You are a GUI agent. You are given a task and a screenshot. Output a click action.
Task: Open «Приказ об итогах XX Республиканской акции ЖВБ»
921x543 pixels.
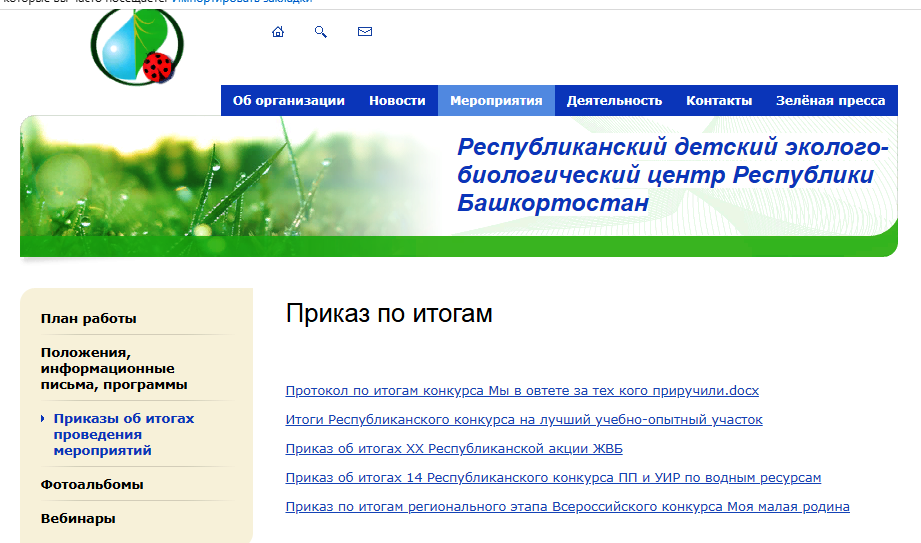click(x=453, y=449)
